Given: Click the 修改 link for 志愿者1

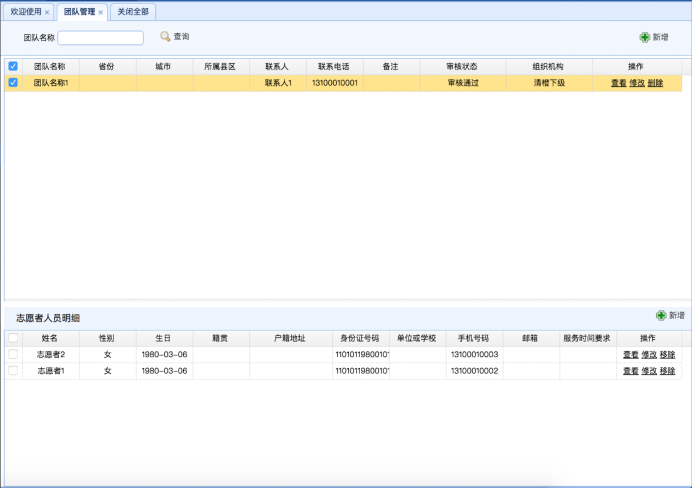Looking at the screenshot, I should [x=649, y=371].
